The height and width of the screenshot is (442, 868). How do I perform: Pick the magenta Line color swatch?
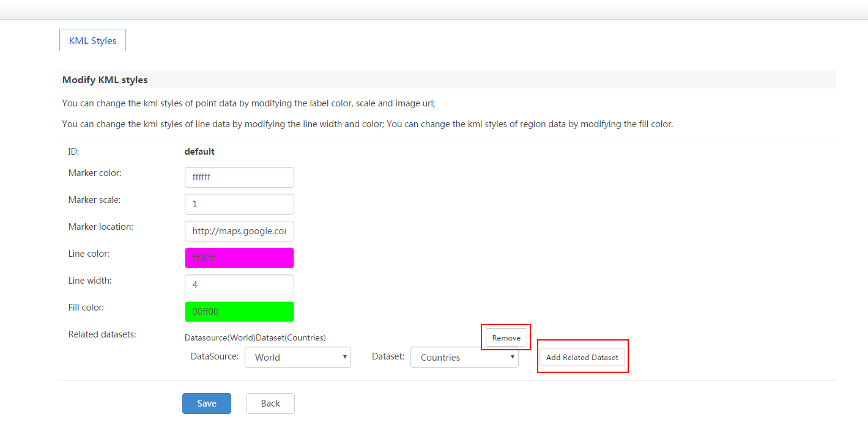(x=239, y=258)
